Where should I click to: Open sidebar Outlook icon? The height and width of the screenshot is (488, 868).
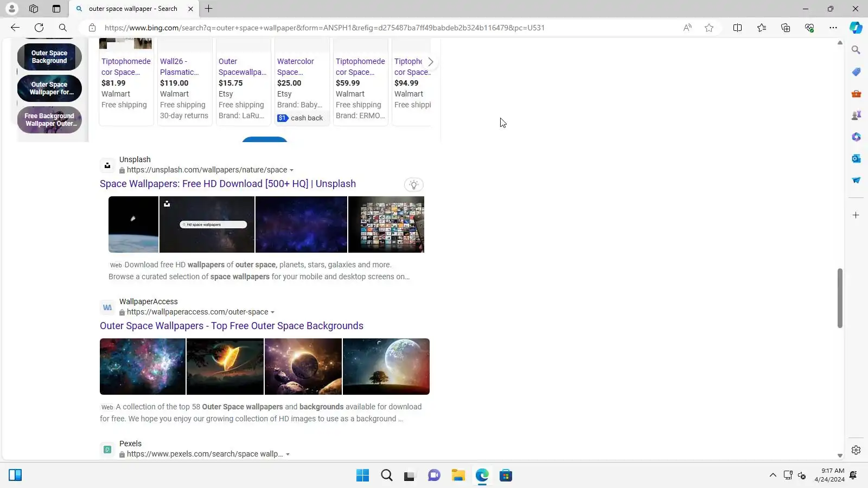[x=856, y=158]
